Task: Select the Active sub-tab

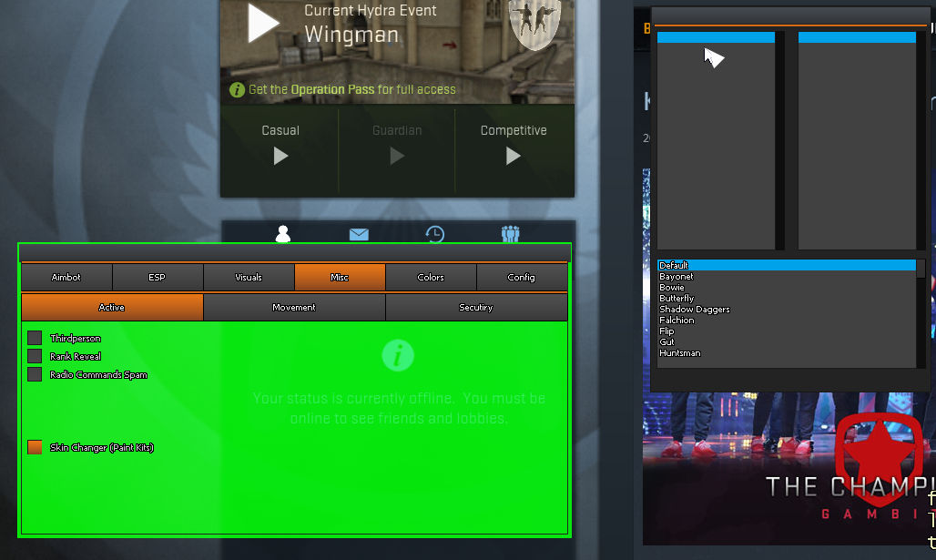Action: click(x=112, y=308)
